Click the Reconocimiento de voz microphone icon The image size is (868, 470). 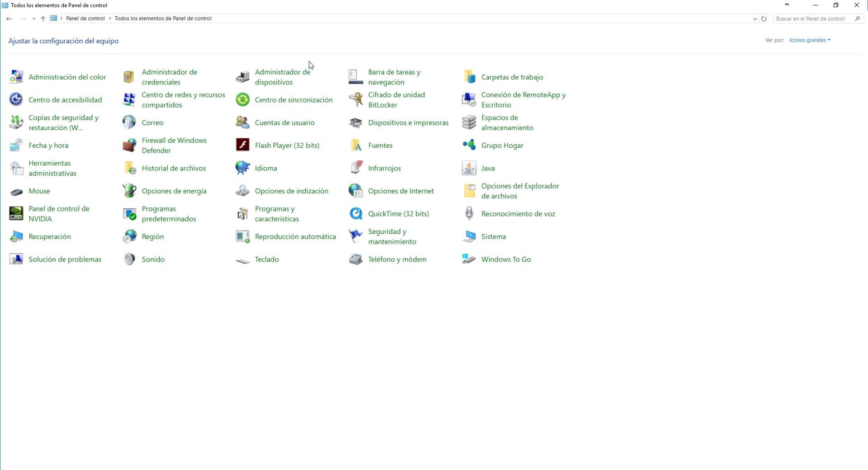[469, 214]
